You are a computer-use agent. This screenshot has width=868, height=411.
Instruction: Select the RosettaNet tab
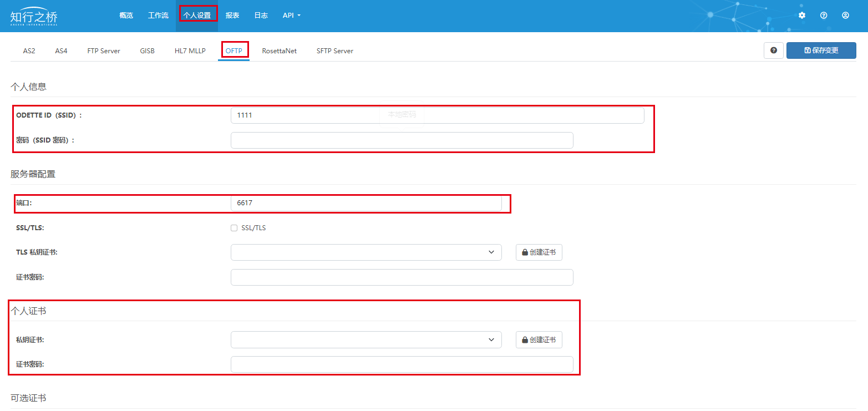pos(279,51)
